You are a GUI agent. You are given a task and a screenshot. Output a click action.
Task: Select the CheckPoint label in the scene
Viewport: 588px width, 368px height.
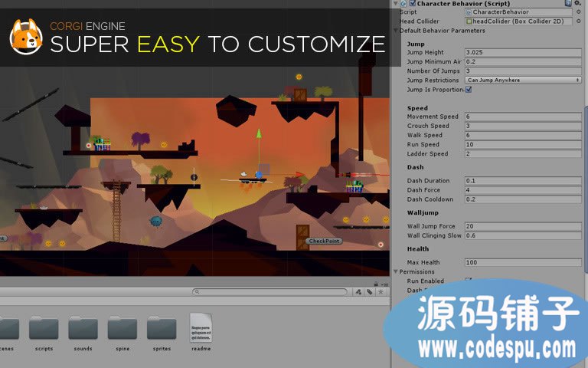tap(324, 241)
